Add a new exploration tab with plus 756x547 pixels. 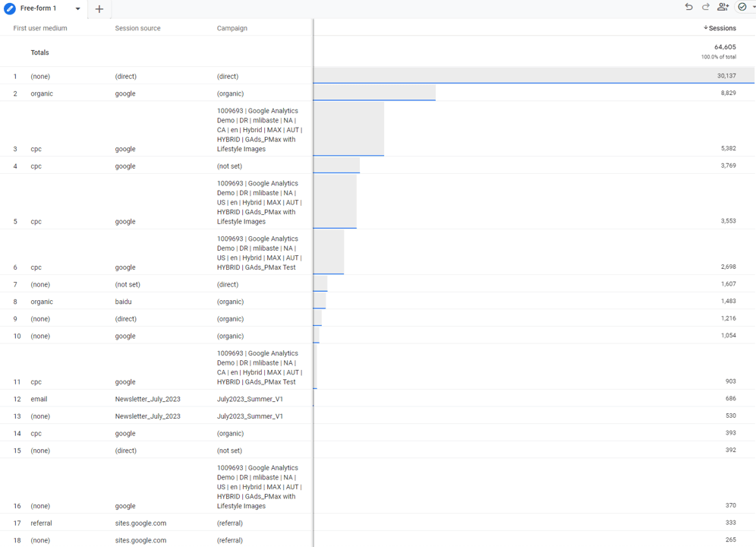tap(99, 9)
